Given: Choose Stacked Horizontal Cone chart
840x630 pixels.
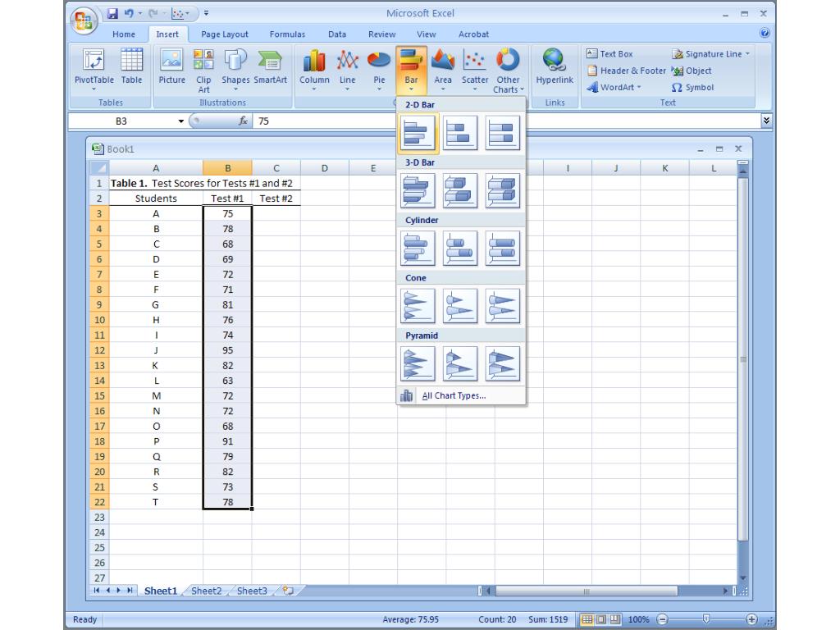Looking at the screenshot, I should [460, 306].
